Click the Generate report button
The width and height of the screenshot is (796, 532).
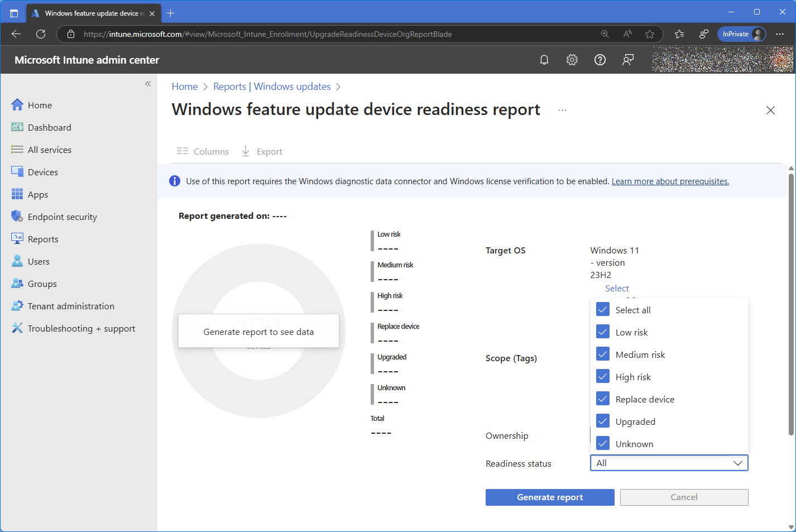tap(549, 497)
